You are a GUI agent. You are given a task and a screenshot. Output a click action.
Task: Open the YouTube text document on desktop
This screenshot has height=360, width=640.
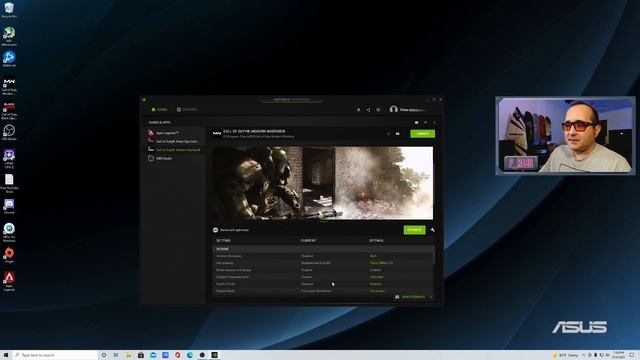(9, 183)
